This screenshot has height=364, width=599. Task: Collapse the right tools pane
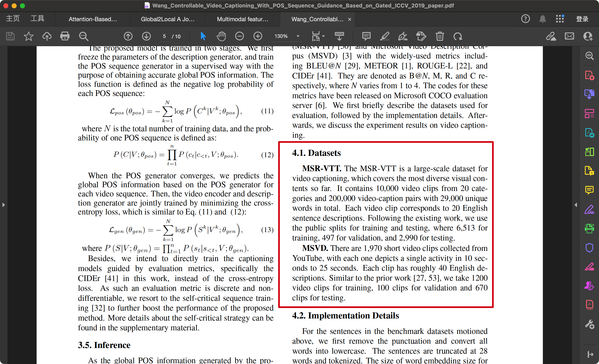tap(576, 205)
